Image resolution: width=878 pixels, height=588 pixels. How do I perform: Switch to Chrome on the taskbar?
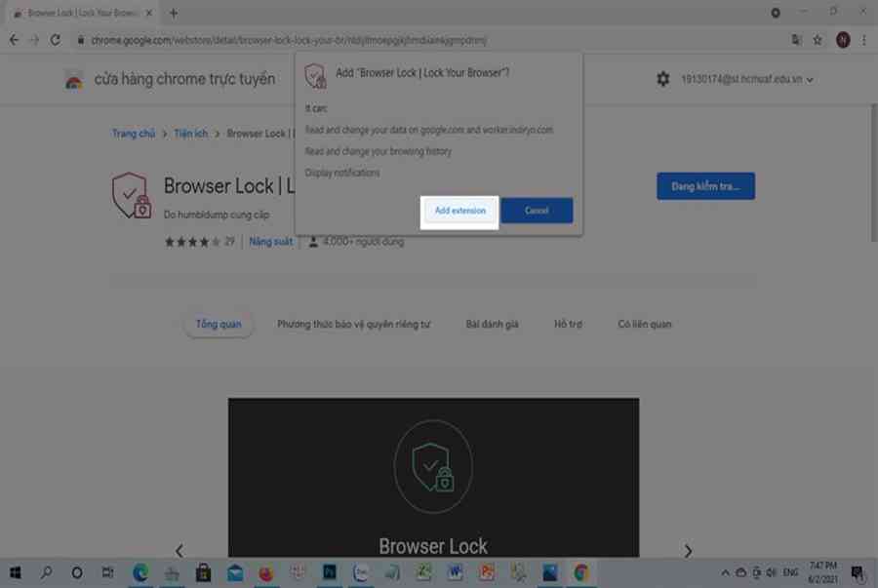(580, 572)
